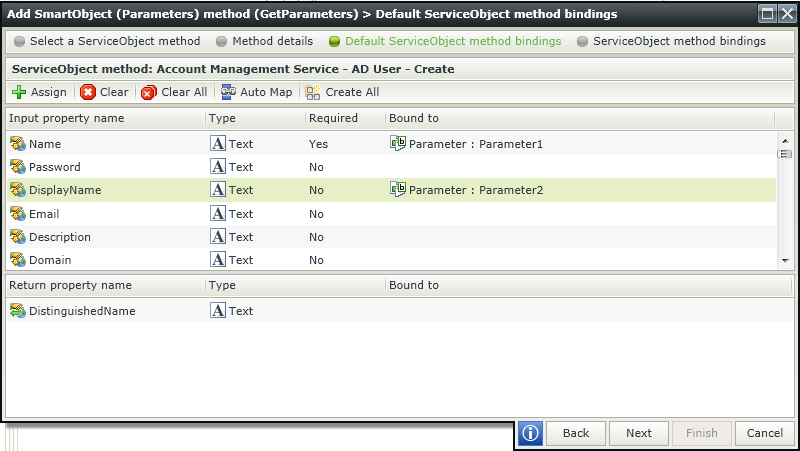Click the Auto Map icon
The image size is (800, 451).
pyautogui.click(x=228, y=92)
